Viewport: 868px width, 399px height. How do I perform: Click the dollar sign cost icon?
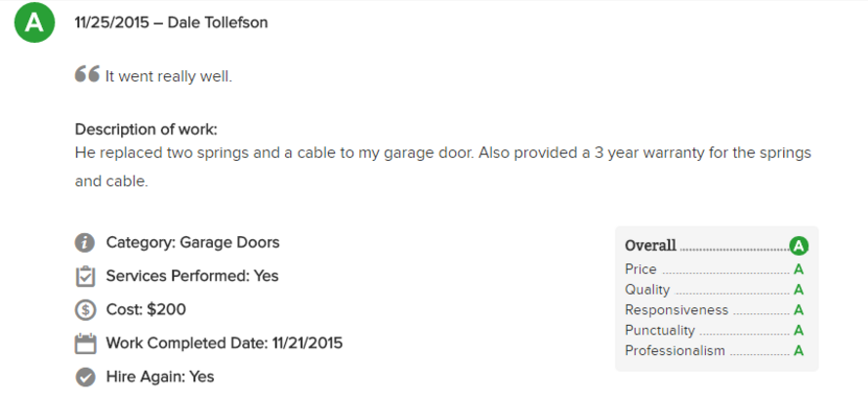(85, 310)
